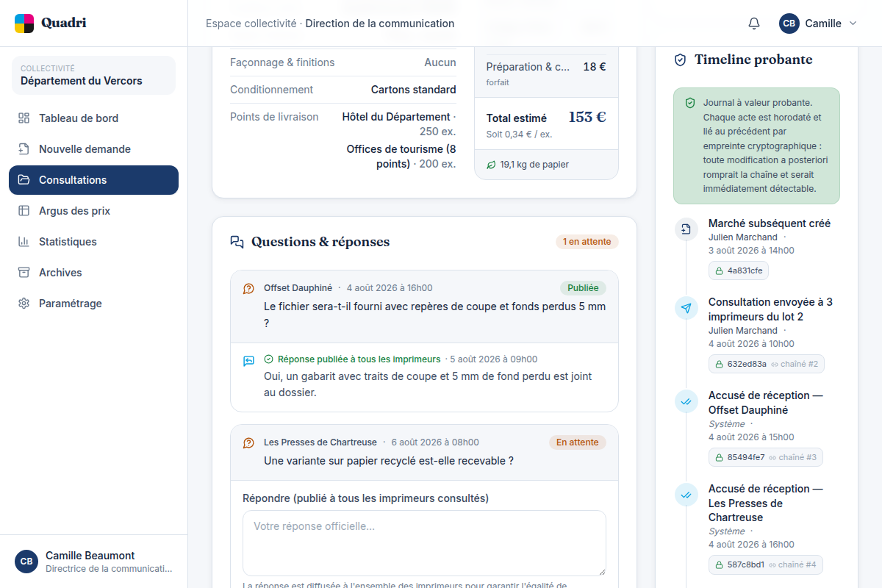Image resolution: width=882 pixels, height=588 pixels.
Task: Click the 1 en attente badge
Action: [587, 242]
